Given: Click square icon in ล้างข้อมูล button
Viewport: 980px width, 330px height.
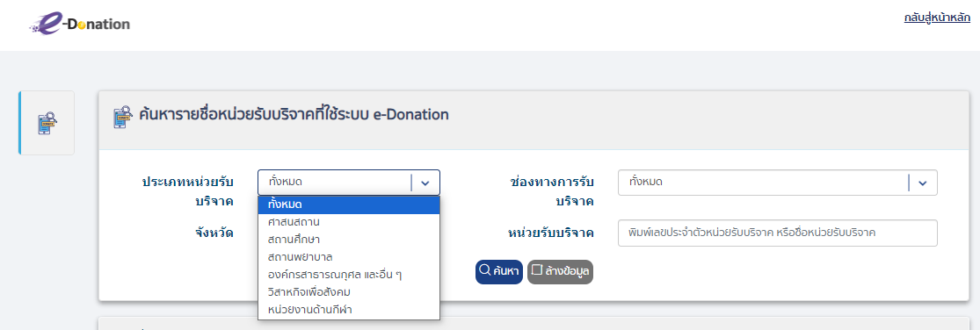Looking at the screenshot, I should click(536, 270).
